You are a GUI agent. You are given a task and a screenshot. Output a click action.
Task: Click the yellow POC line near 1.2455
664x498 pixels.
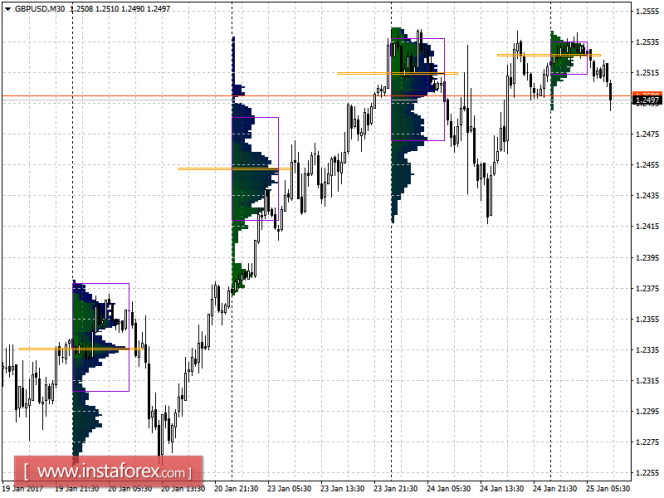pyautogui.click(x=235, y=169)
